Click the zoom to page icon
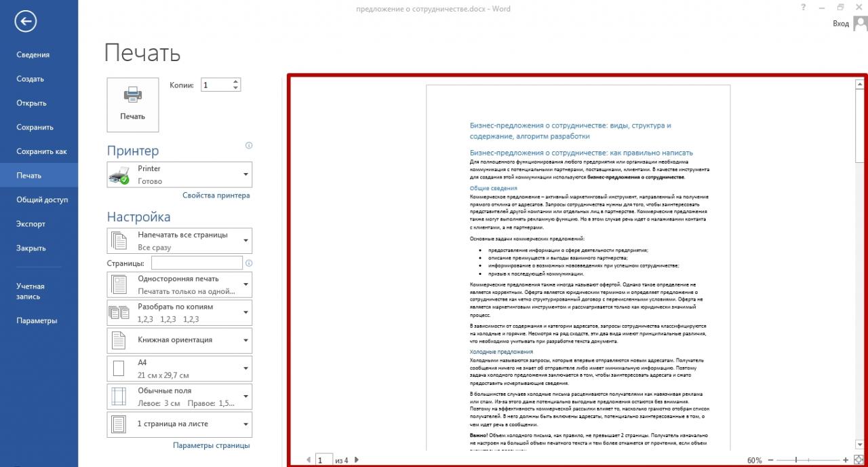The image size is (868, 467). [859, 460]
